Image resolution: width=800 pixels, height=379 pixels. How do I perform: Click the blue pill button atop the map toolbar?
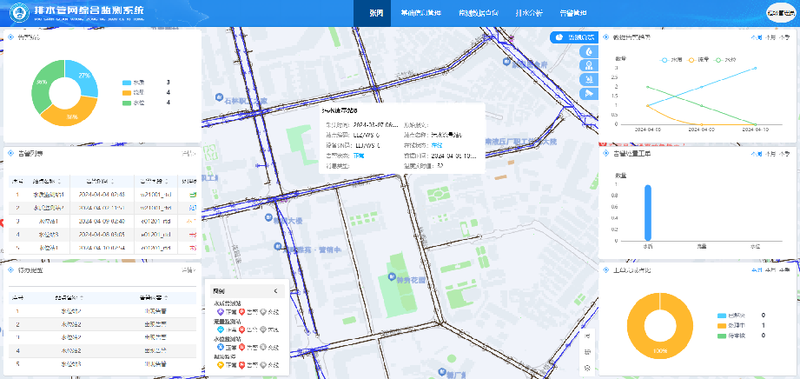[573, 37]
